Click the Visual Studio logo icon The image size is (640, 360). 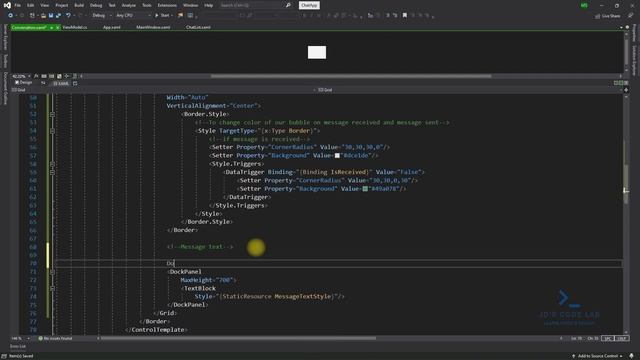coord(7,5)
